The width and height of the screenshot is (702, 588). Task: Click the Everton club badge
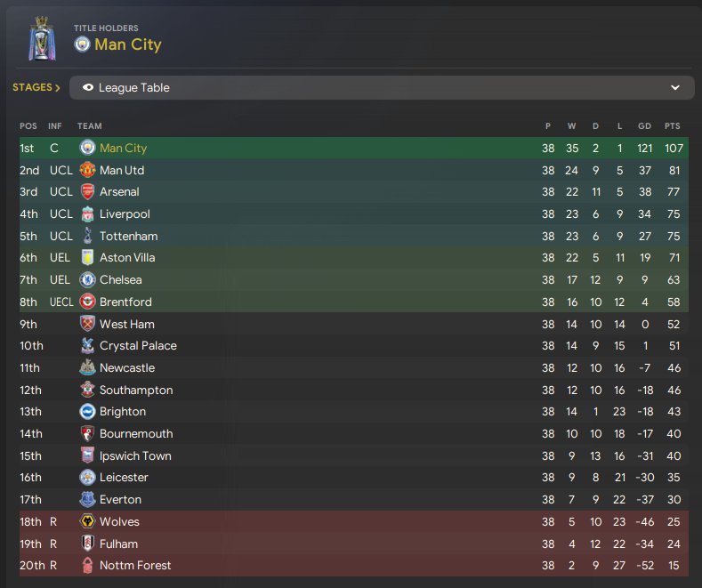tap(87, 500)
